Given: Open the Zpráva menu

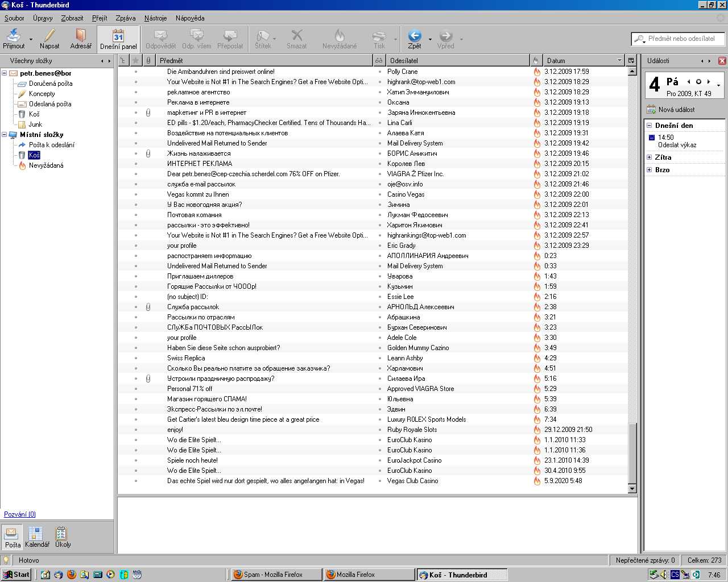Looking at the screenshot, I should coord(125,18).
